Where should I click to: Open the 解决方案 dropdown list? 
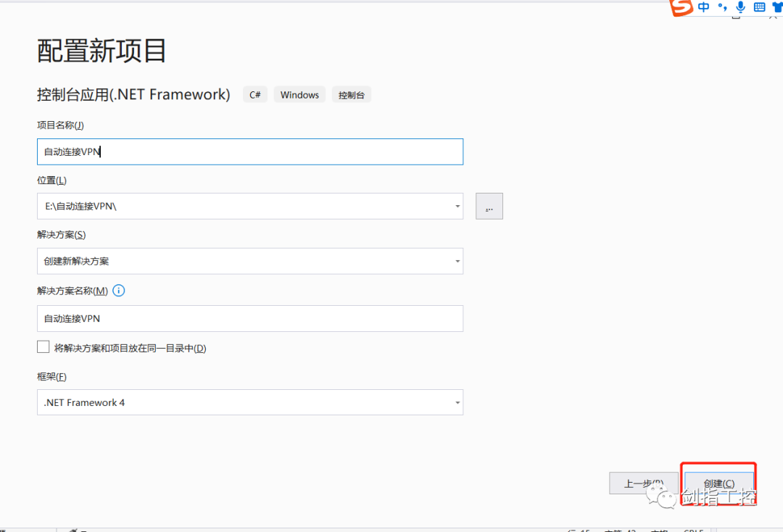click(457, 262)
